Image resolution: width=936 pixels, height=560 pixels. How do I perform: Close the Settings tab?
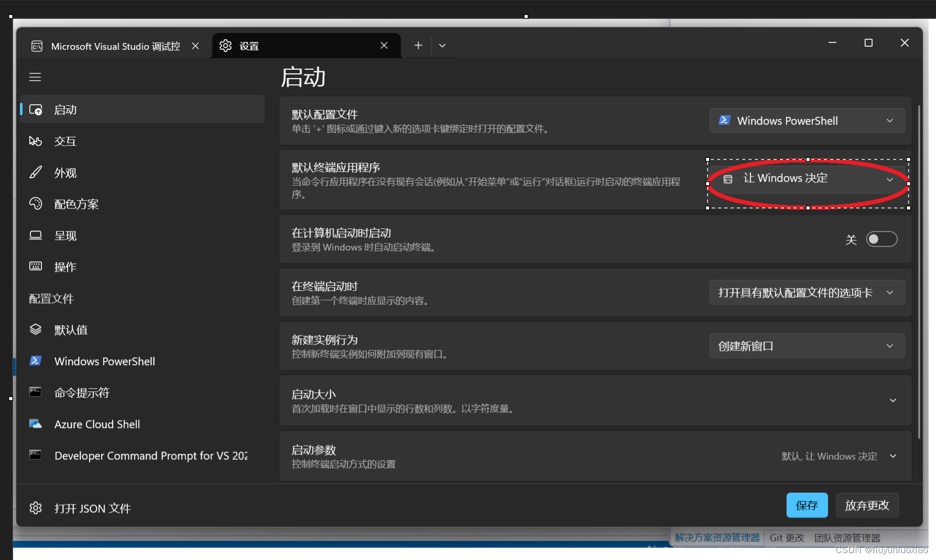pos(384,46)
